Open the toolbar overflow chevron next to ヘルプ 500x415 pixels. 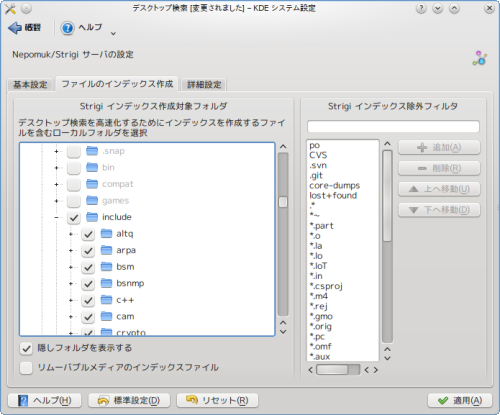click(x=113, y=33)
